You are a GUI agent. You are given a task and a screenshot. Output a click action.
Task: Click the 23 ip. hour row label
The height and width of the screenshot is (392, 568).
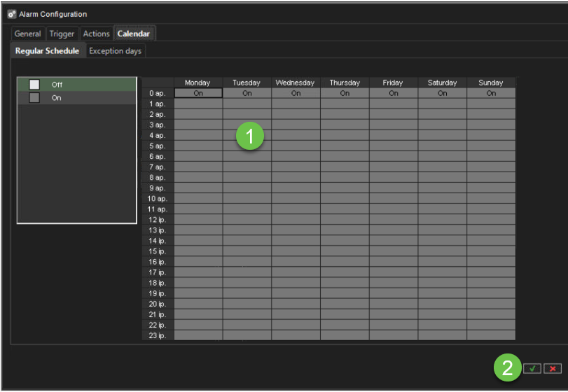point(158,336)
